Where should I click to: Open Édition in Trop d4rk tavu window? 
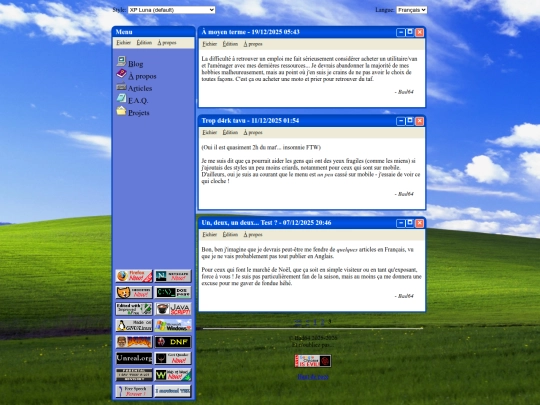click(x=230, y=133)
